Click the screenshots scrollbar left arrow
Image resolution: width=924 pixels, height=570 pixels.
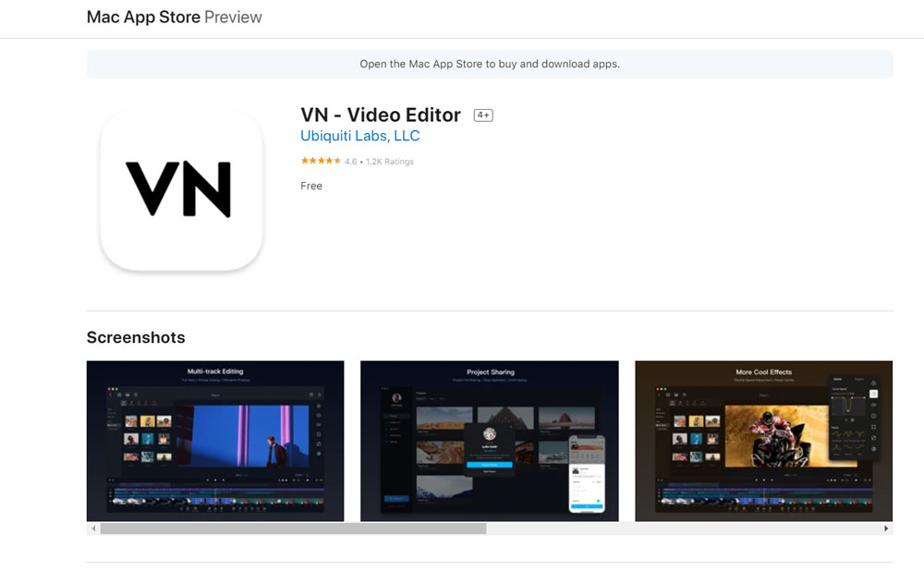tap(93, 528)
